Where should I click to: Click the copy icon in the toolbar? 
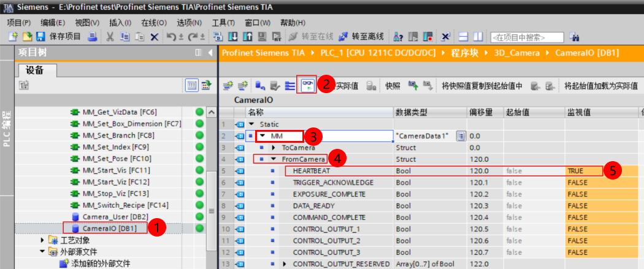point(125,37)
